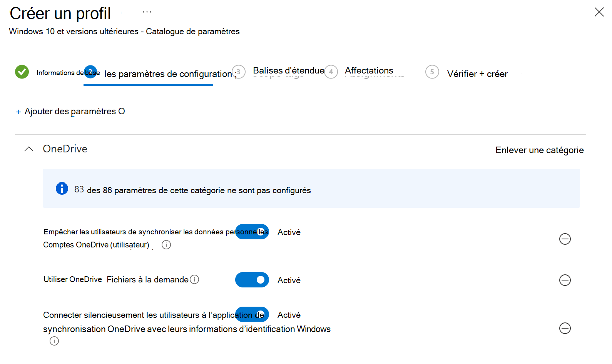Open the ellipsis menu beside the title
Screen dimensions: 612x364
point(147,12)
